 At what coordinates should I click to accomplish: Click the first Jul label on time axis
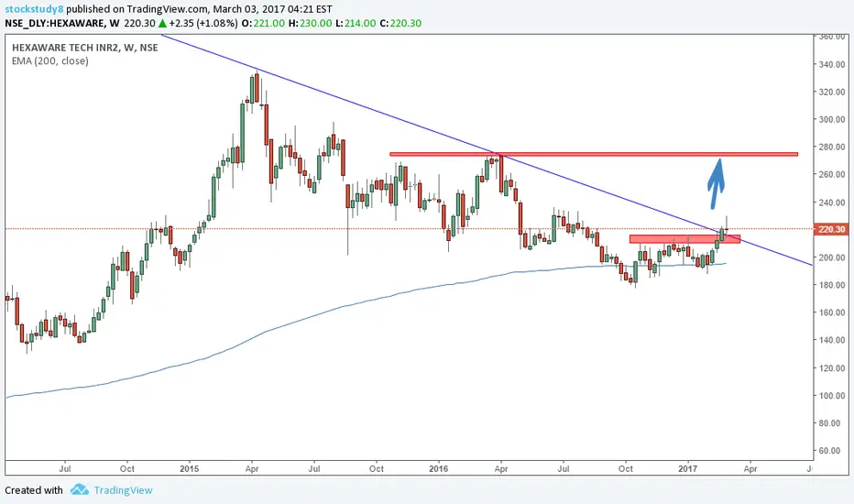(x=65, y=468)
